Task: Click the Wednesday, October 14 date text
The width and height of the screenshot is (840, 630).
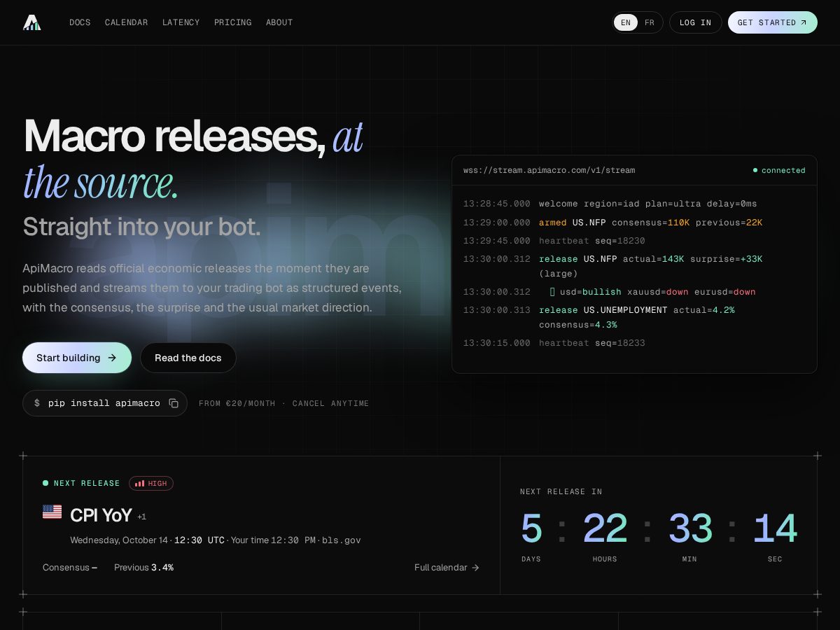Action: [119, 540]
